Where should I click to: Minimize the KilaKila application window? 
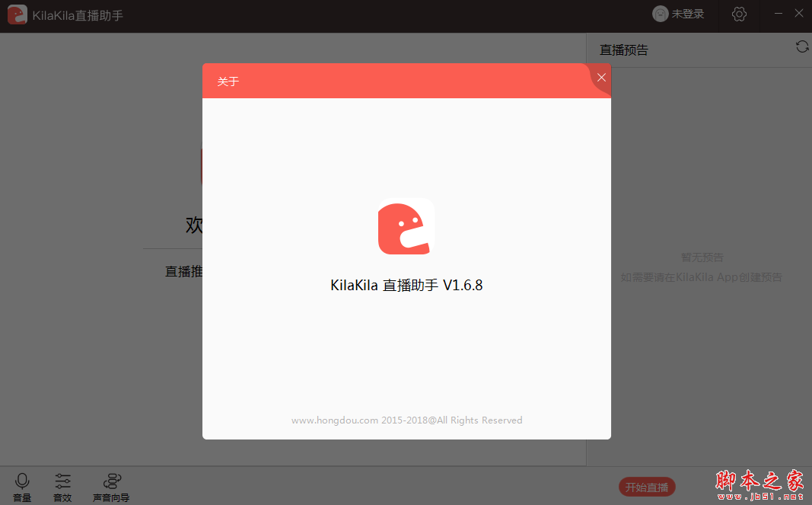tap(777, 13)
